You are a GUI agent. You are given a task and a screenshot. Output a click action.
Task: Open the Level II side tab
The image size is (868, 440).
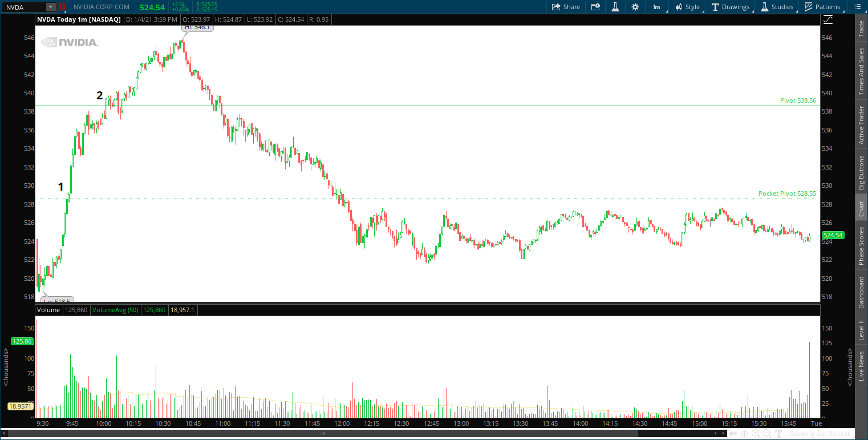point(861,330)
